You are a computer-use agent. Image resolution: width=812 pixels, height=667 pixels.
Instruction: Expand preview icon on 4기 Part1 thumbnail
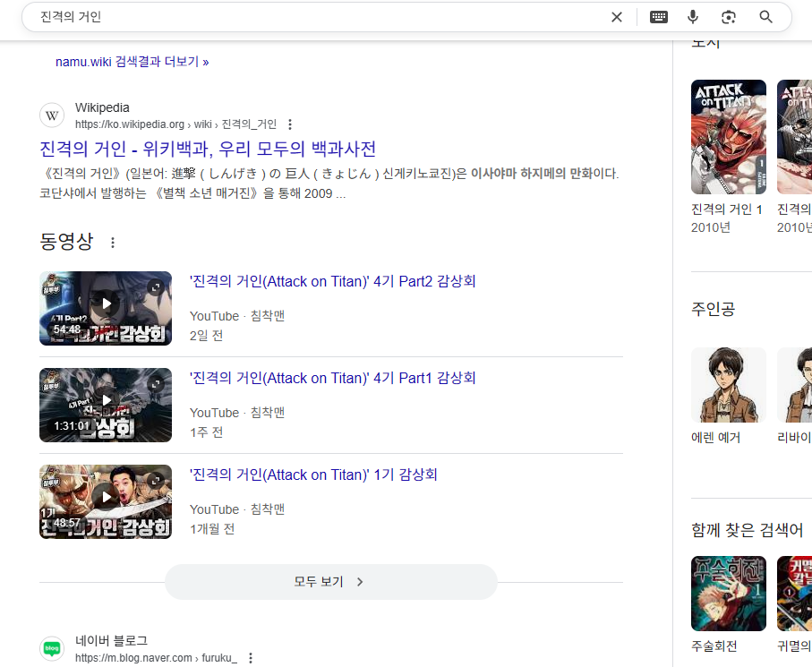(x=156, y=384)
